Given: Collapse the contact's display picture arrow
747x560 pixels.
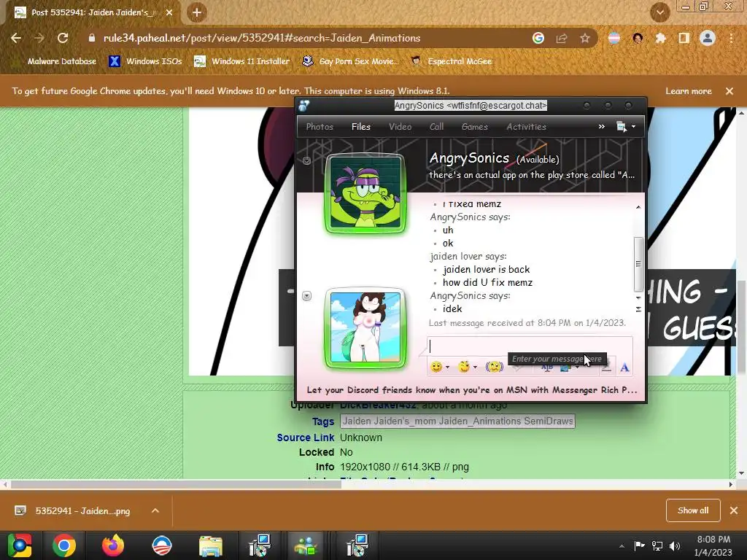Looking at the screenshot, I should (307, 161).
